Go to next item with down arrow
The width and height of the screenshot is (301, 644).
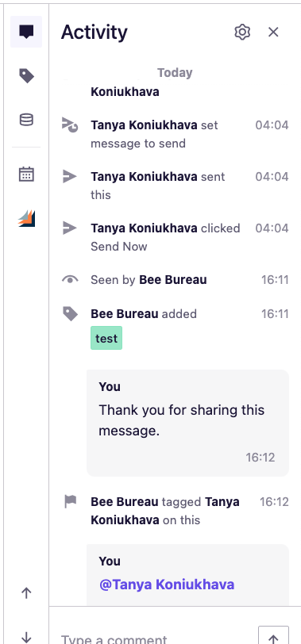coord(26,637)
